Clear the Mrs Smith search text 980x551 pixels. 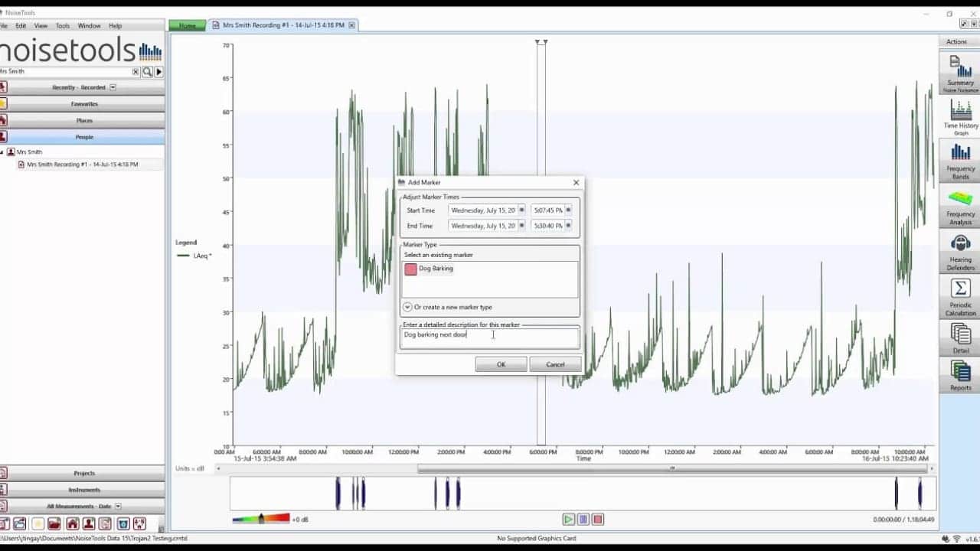136,72
